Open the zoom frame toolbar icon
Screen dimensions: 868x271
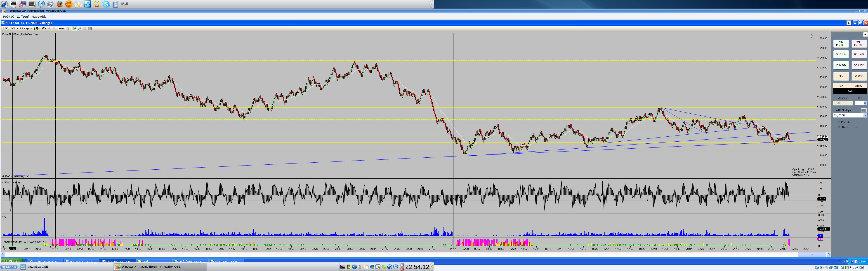click(68, 29)
